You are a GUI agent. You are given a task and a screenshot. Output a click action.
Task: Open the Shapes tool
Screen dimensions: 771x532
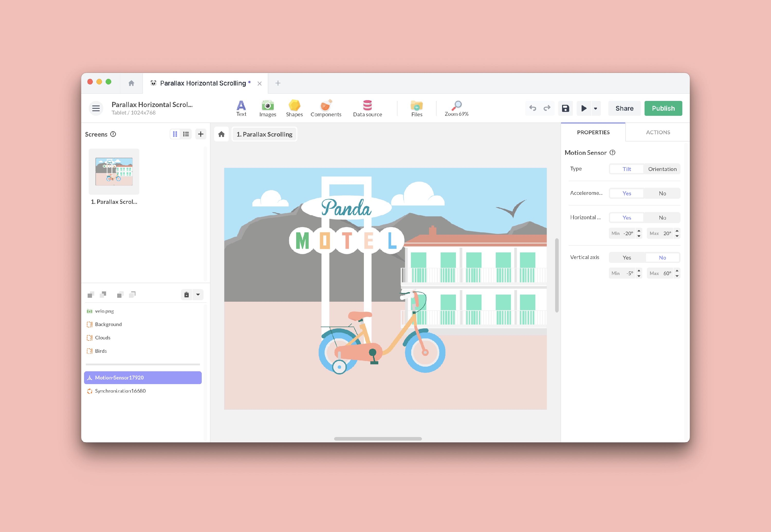point(294,108)
